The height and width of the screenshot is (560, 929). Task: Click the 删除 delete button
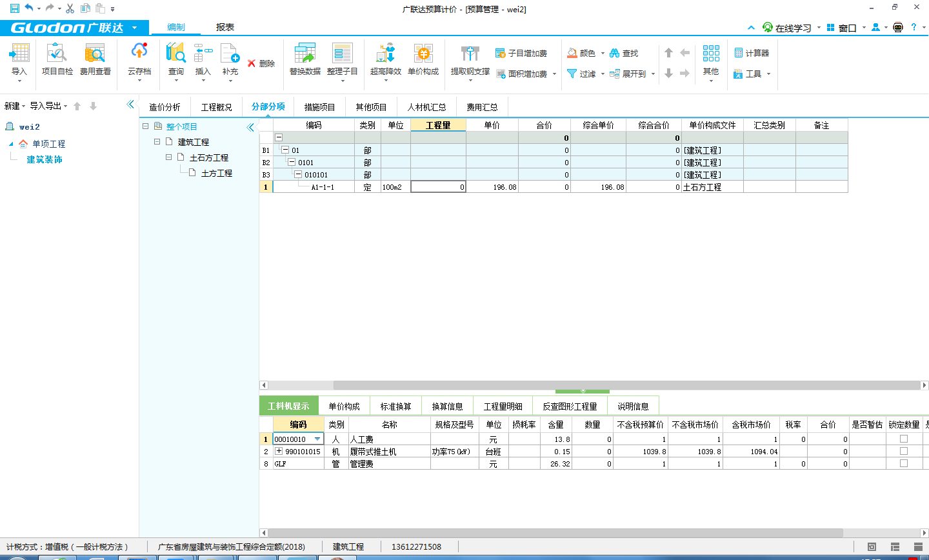coord(261,63)
